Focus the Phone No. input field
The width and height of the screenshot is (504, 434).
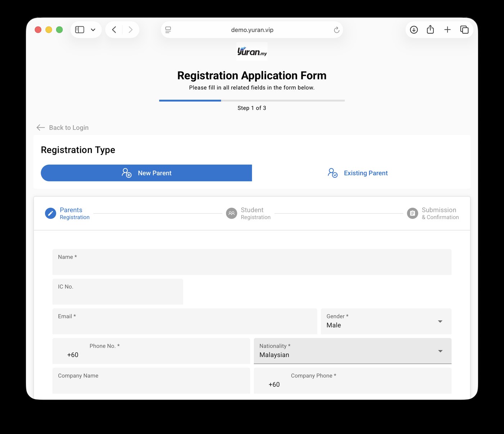tap(151, 351)
